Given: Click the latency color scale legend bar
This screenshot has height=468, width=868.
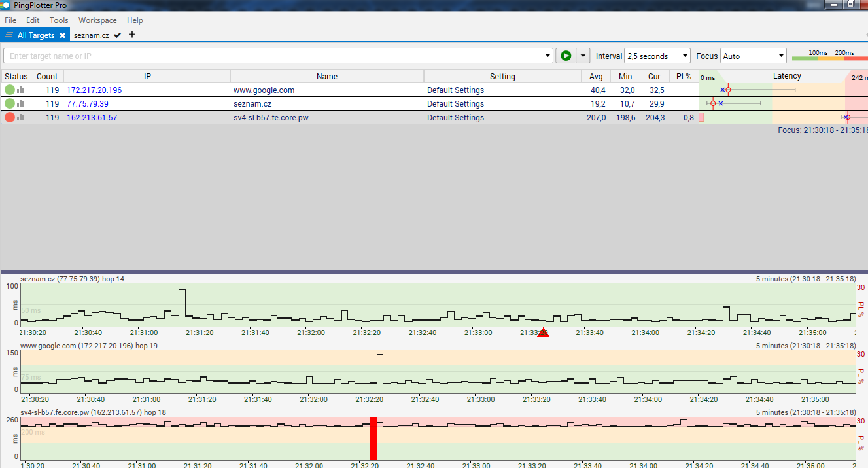Looking at the screenshot, I should [x=829, y=58].
